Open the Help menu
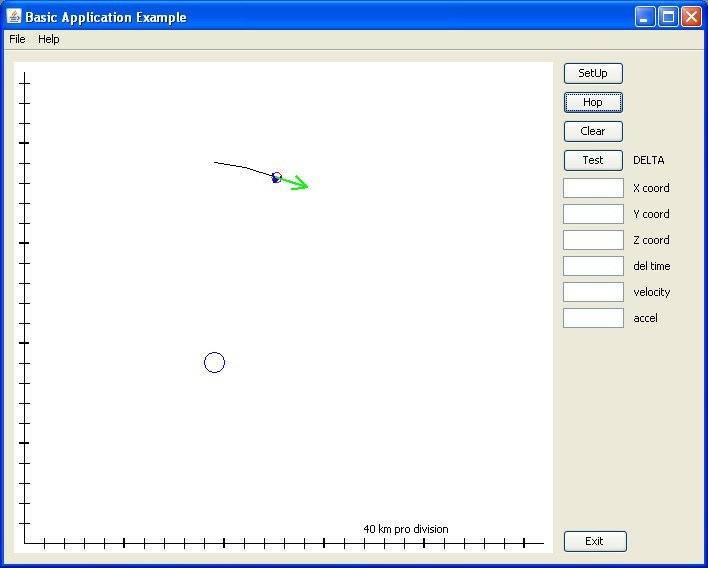Image resolution: width=708 pixels, height=568 pixels. click(x=49, y=39)
